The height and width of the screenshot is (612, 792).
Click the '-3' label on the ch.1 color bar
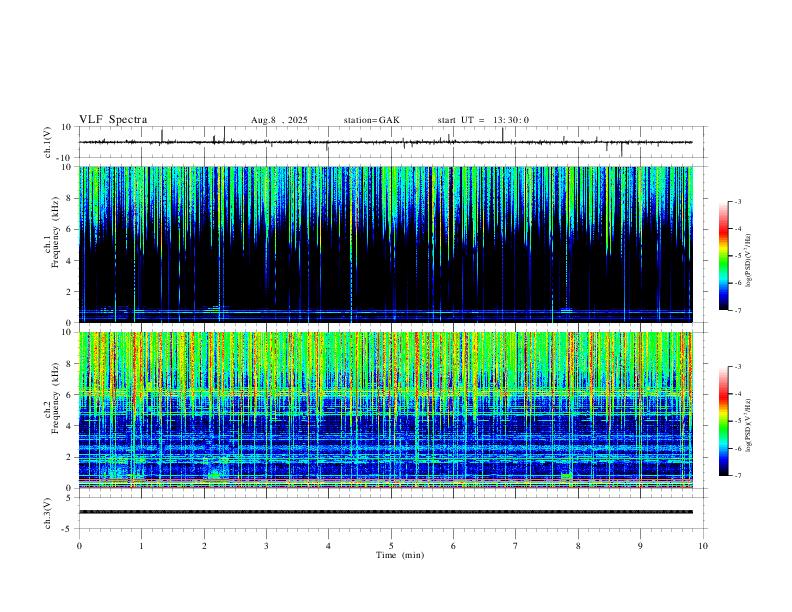pyautogui.click(x=737, y=201)
